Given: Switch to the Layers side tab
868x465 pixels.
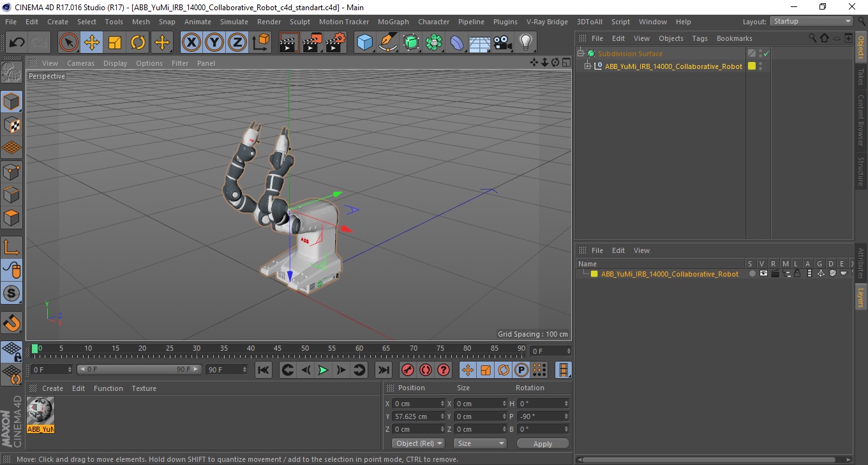Looking at the screenshot, I should [860, 297].
